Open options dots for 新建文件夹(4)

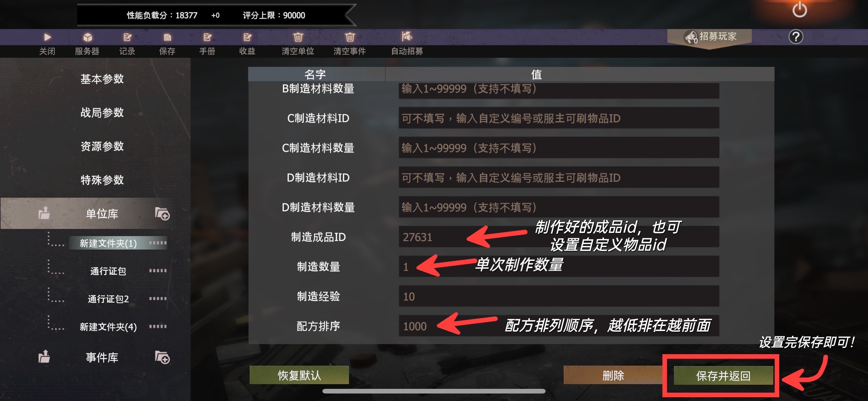point(158,326)
